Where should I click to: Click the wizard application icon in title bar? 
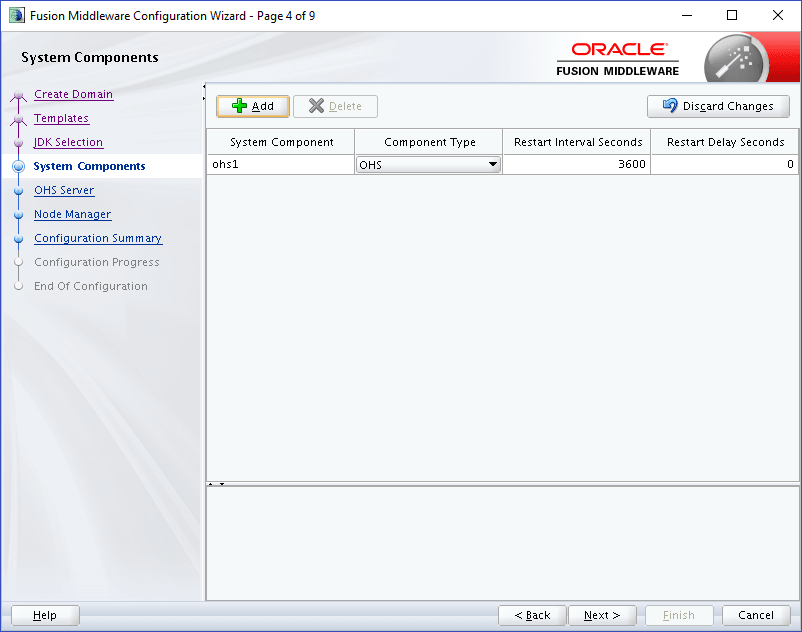[x=16, y=15]
